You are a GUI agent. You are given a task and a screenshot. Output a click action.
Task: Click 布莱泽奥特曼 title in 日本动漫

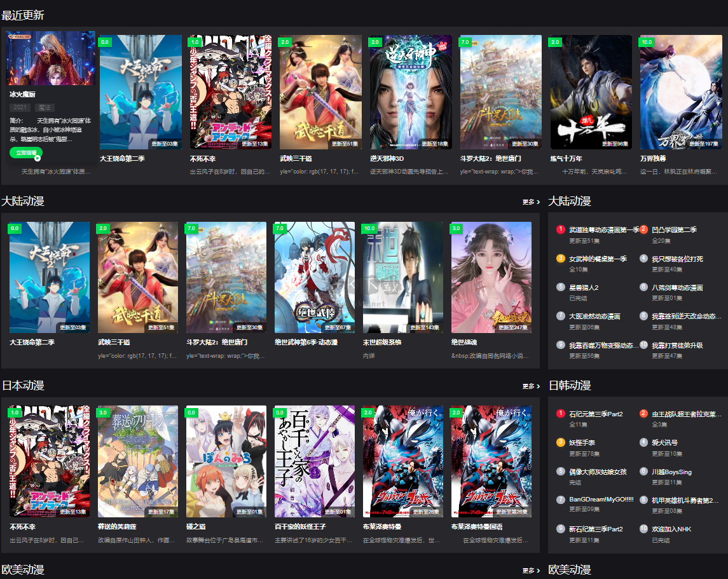pyautogui.click(x=382, y=527)
